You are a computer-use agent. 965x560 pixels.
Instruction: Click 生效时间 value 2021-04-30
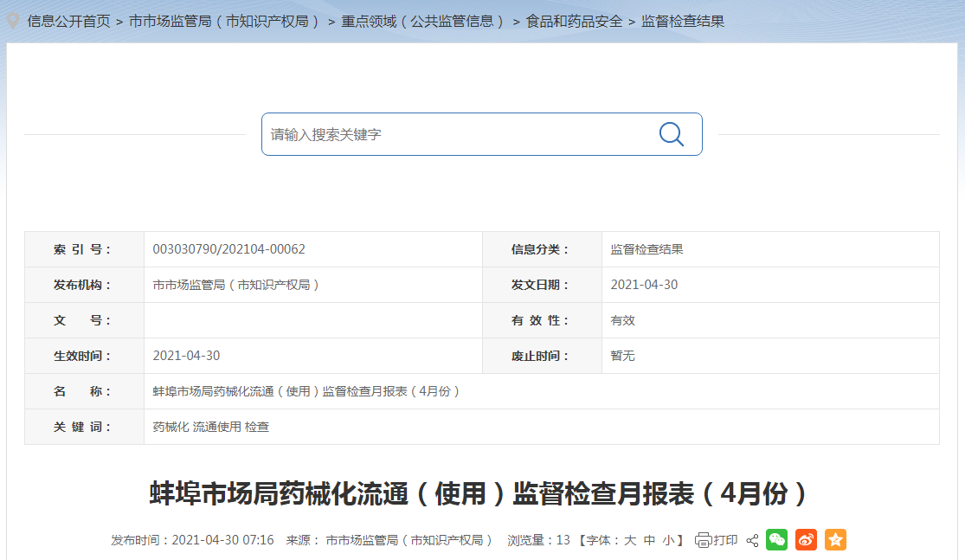[186, 356]
